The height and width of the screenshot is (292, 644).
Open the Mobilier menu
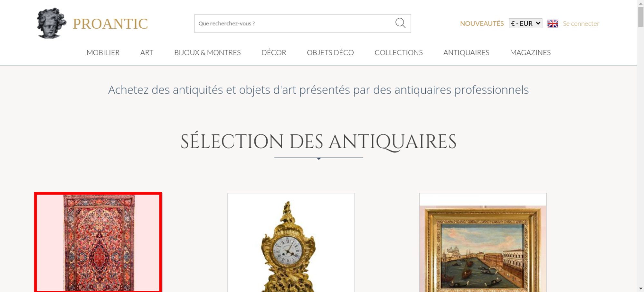click(103, 52)
